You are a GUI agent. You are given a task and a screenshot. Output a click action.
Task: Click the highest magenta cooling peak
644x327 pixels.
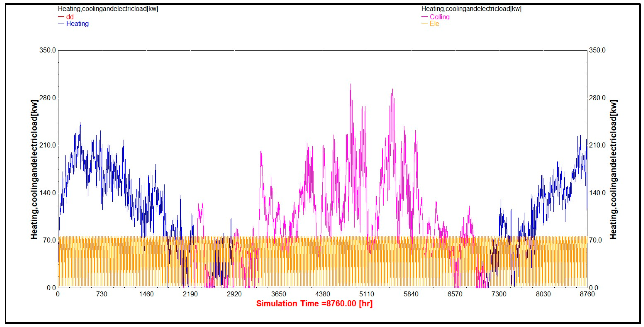tap(350, 85)
